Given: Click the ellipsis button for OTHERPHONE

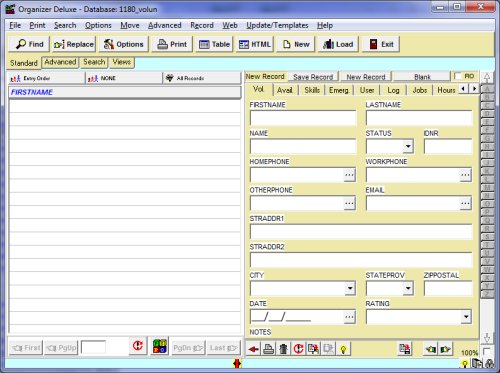Looking at the screenshot, I should point(349,203).
